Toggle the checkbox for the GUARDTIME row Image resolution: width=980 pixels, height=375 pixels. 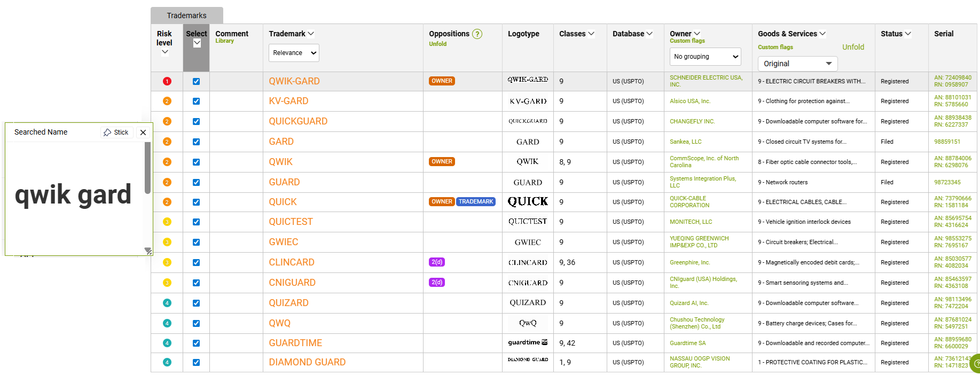[x=196, y=343]
